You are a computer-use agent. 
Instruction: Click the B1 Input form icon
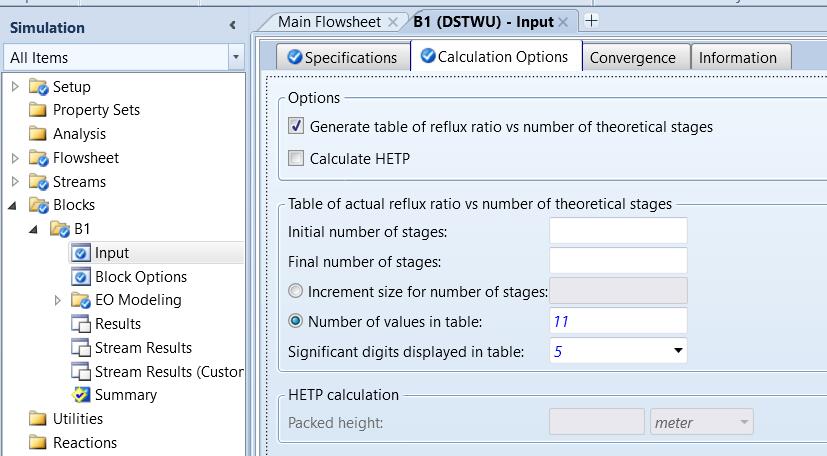tap(81, 253)
